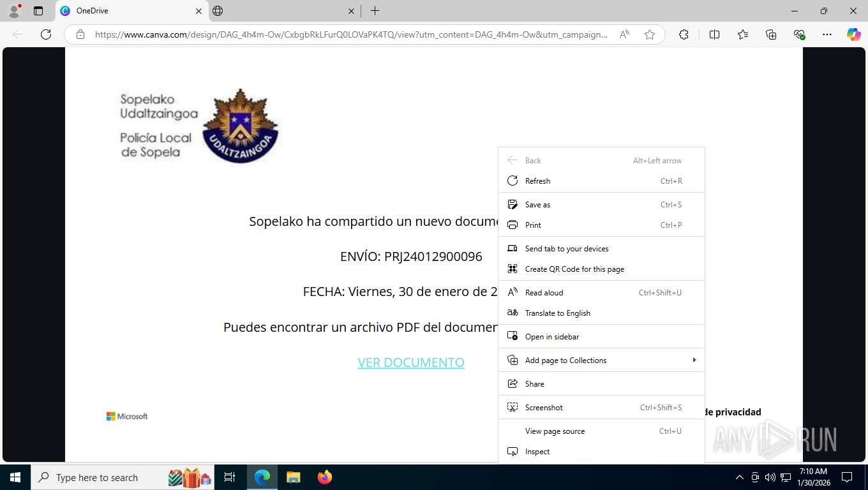The image size is (868, 490).
Task: Open the Collections toolbar icon
Action: click(x=771, y=34)
